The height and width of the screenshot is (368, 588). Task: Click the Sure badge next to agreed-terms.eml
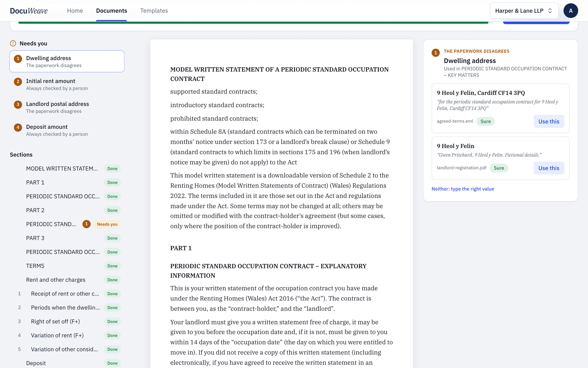click(485, 121)
